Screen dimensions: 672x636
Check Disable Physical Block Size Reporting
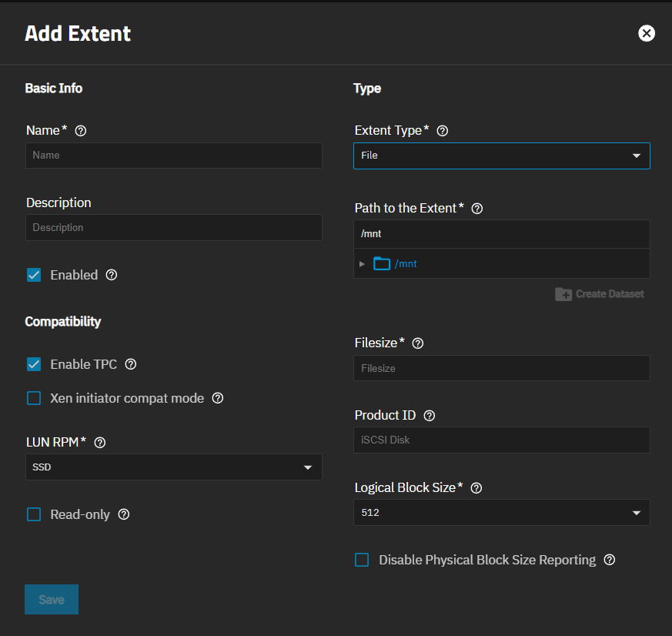pos(362,560)
